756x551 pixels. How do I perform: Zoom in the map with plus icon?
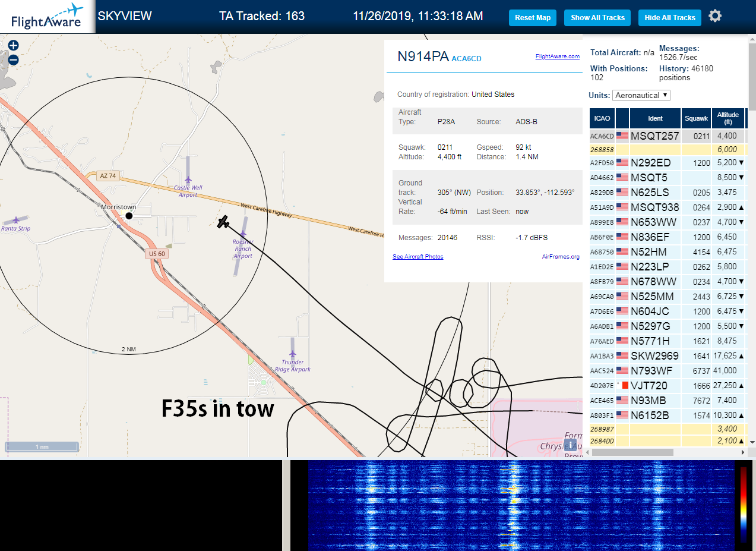13,45
